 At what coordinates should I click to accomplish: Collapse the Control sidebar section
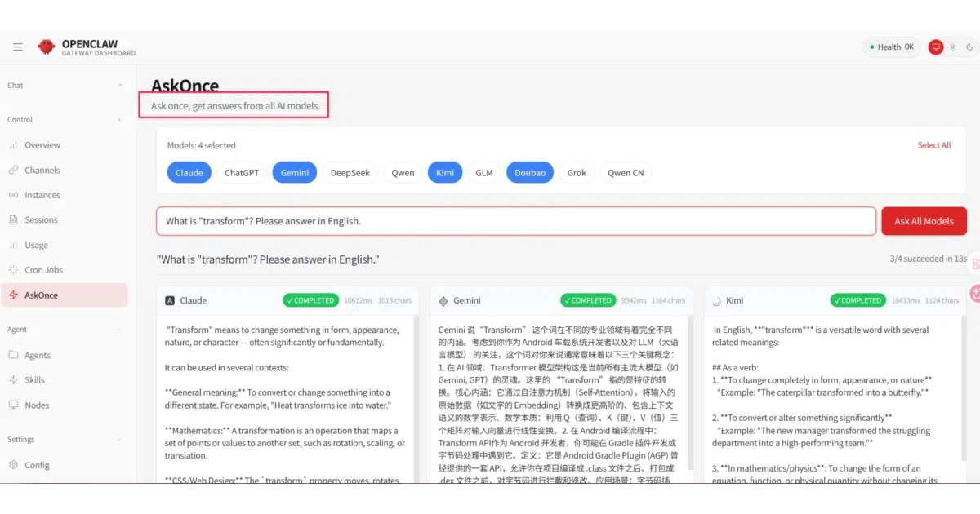pos(64,120)
